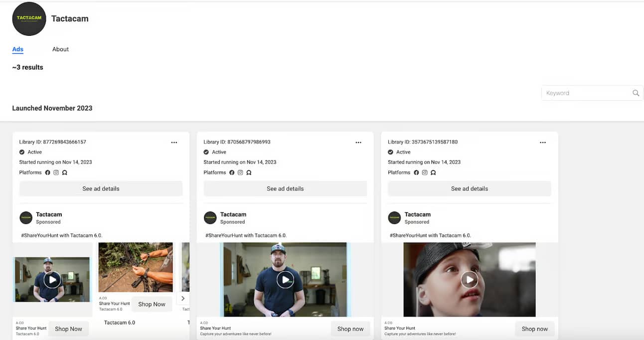Viewport: 644px width, 340px height.
Task: Click Tactacam sponsor avatar in second ad card
Action: [210, 218]
